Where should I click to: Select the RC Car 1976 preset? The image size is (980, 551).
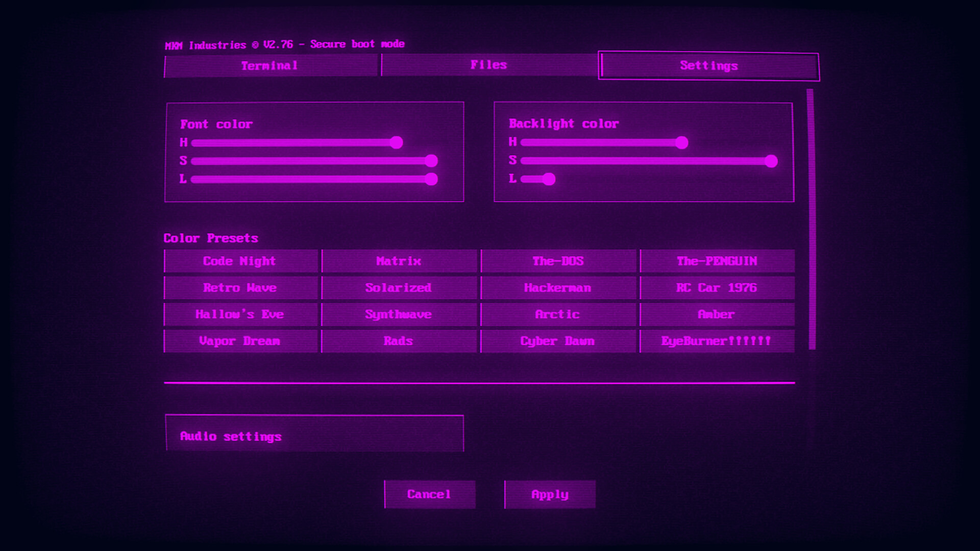pyautogui.click(x=717, y=288)
